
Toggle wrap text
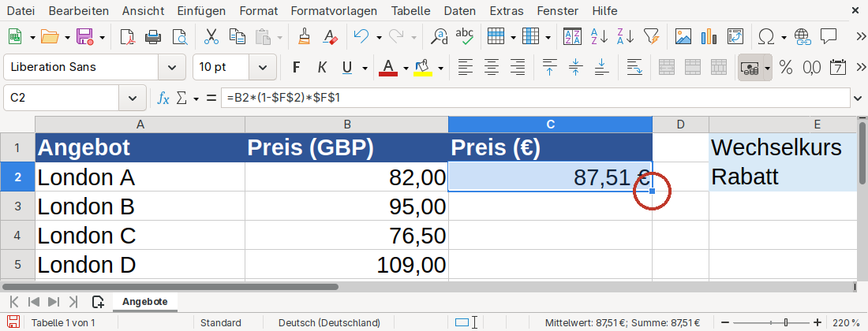(x=634, y=68)
